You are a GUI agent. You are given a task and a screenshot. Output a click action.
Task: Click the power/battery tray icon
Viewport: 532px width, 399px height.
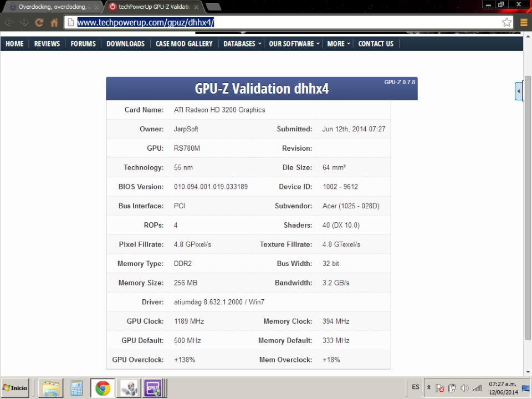tap(452, 388)
